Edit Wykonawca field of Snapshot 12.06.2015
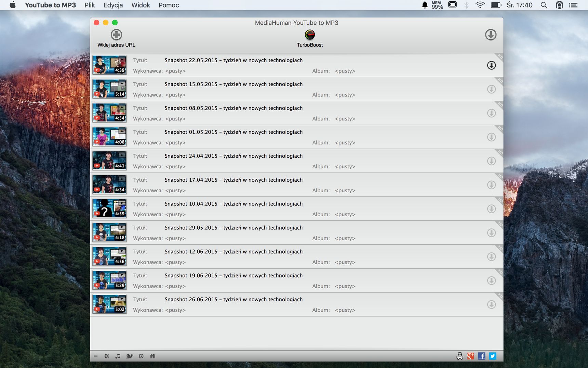This screenshot has height=368, width=588. [175, 262]
